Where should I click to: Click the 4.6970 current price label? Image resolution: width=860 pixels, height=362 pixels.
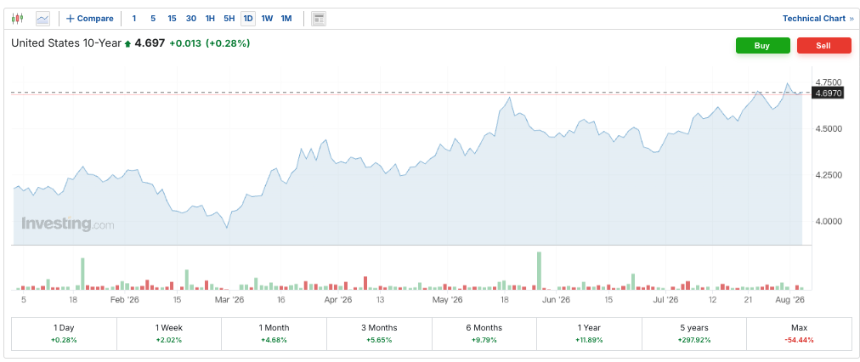(828, 93)
